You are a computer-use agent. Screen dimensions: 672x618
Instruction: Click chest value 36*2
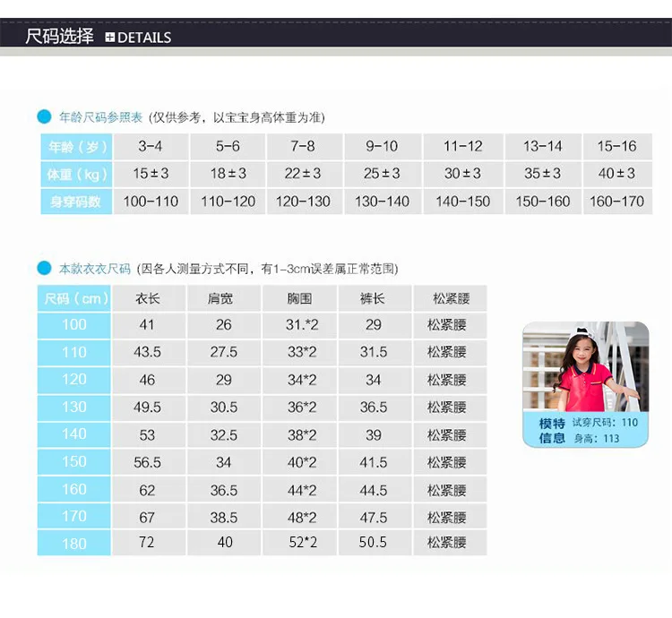coord(299,408)
